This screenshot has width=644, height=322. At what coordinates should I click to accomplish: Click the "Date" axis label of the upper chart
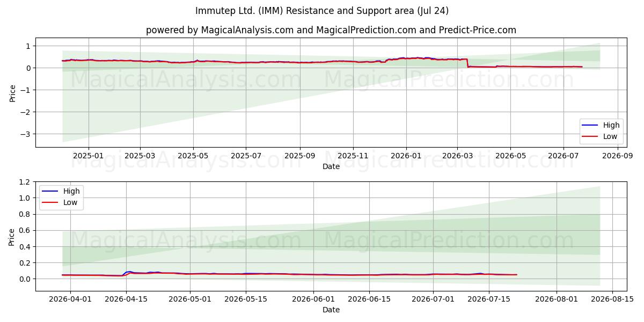[x=331, y=166]
